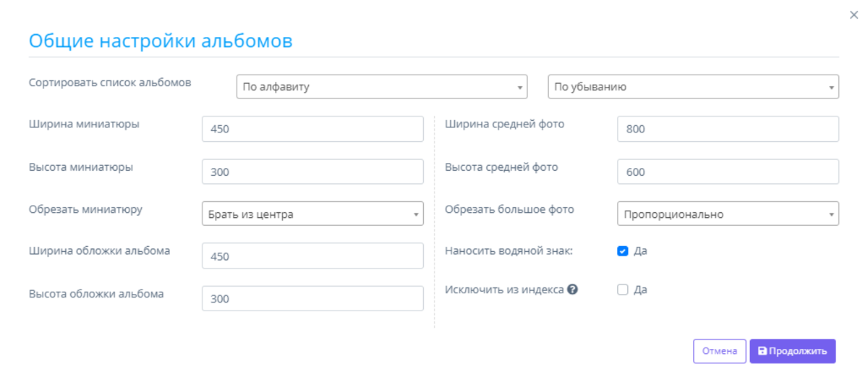Screen dimensions: 868x388
Task: Enable the Исключить из индекса checkbox
Action: tap(622, 290)
